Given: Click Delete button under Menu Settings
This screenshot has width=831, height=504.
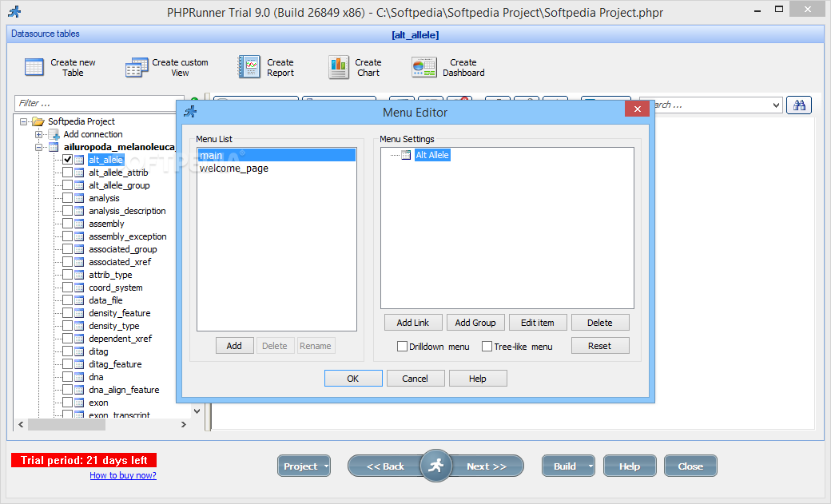Looking at the screenshot, I should pyautogui.click(x=600, y=323).
